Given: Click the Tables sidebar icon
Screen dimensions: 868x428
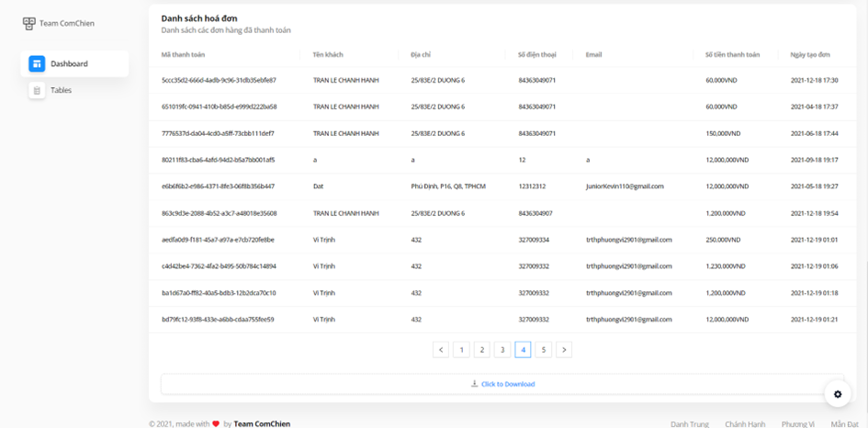Looking at the screenshot, I should 37,90.
